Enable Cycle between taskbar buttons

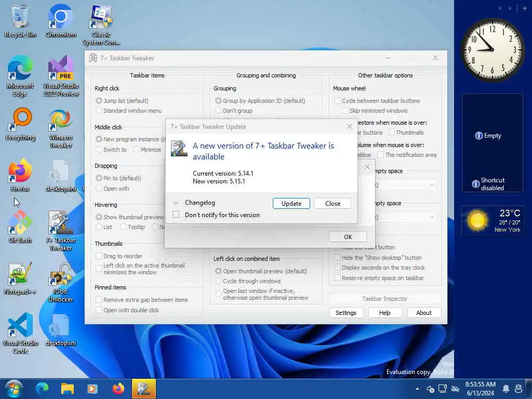tap(337, 101)
